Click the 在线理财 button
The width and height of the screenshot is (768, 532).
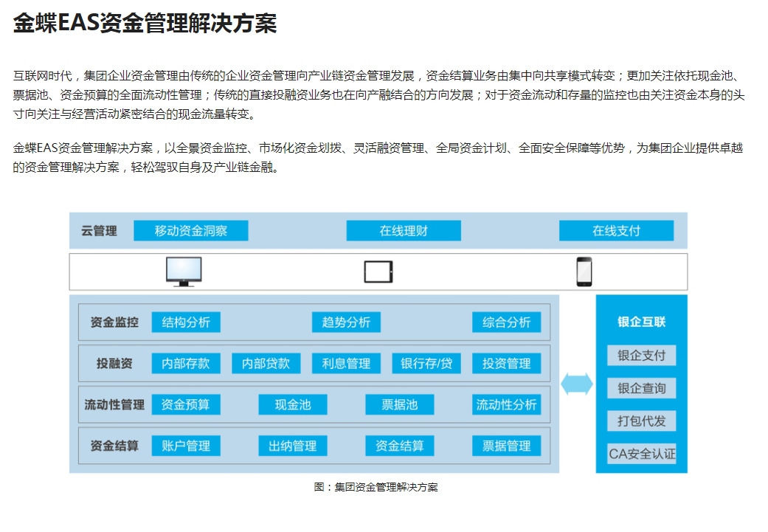click(x=404, y=231)
